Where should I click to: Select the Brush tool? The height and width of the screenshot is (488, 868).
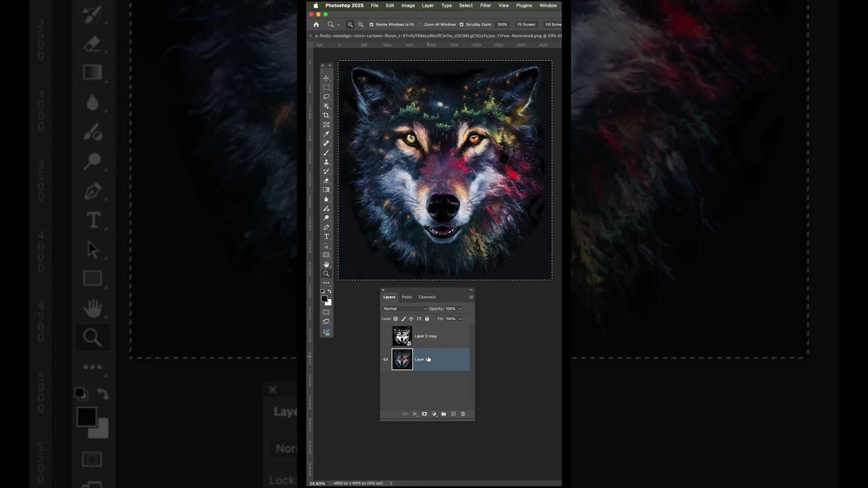(326, 152)
